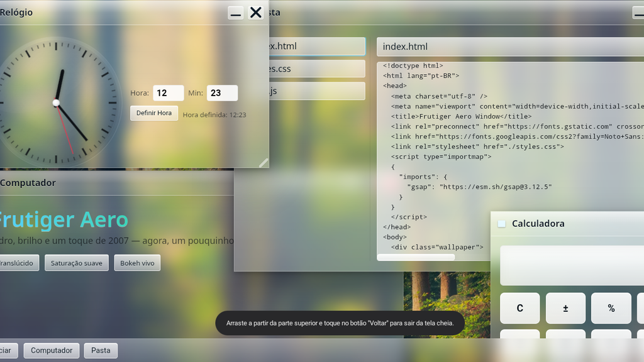Click the Calculadora window icon
The height and width of the screenshot is (362, 644).
click(501, 224)
